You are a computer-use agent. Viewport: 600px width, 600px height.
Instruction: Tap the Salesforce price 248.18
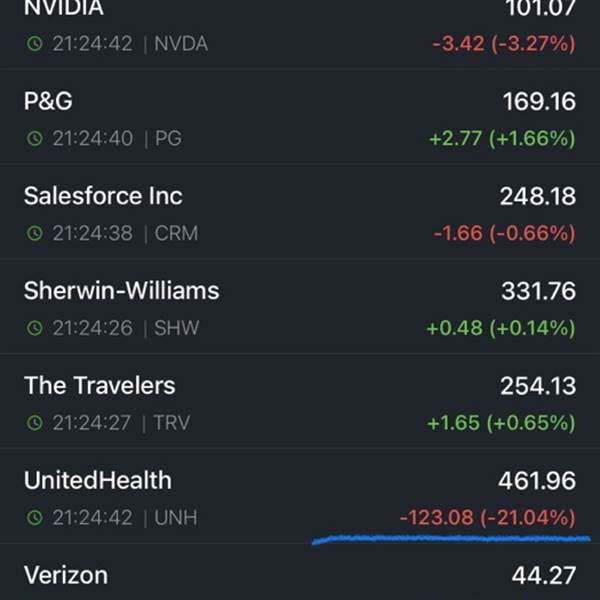pos(538,196)
